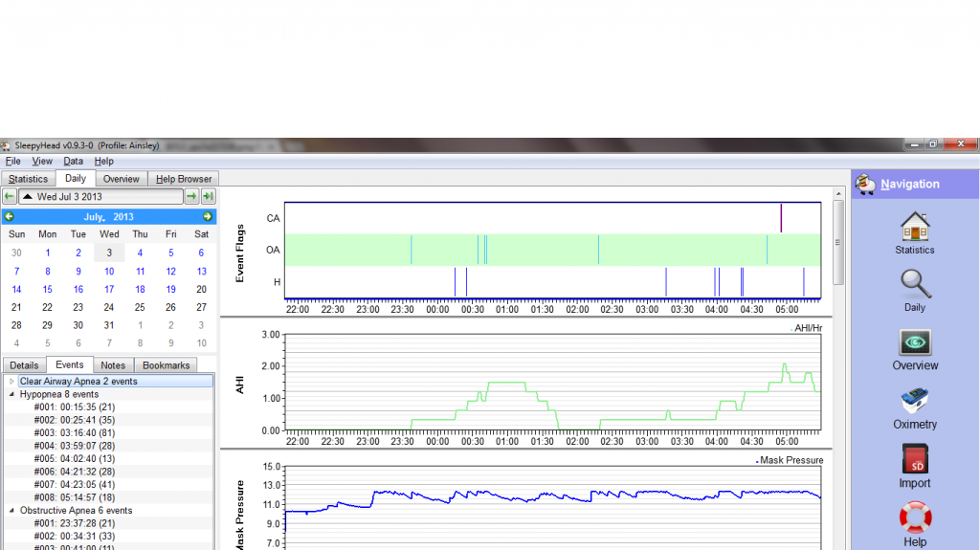
Task: Jump to the last day with data arrow
Action: [x=208, y=196]
